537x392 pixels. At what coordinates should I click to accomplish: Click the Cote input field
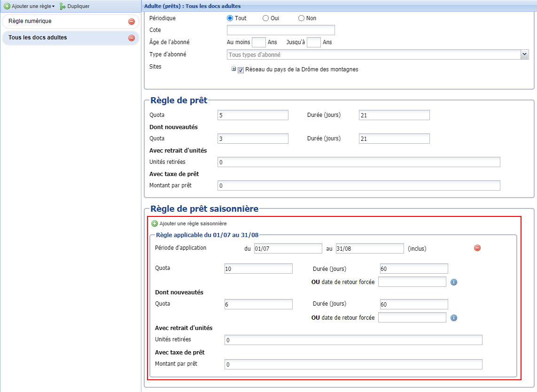(x=280, y=31)
